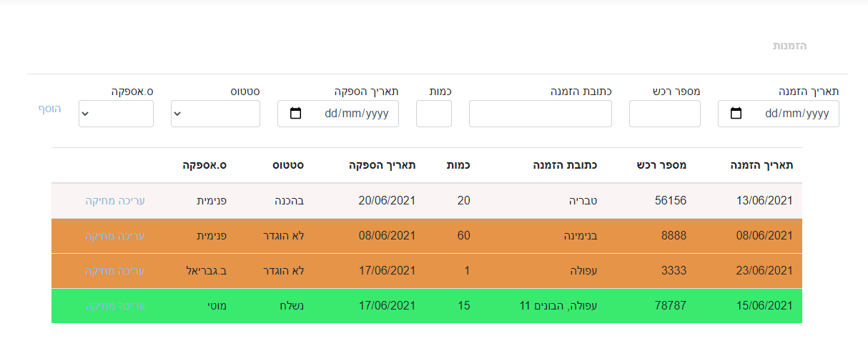This screenshot has width=868, height=361.
Task: Click the תאריך הספקה table column header
Action: (x=383, y=165)
